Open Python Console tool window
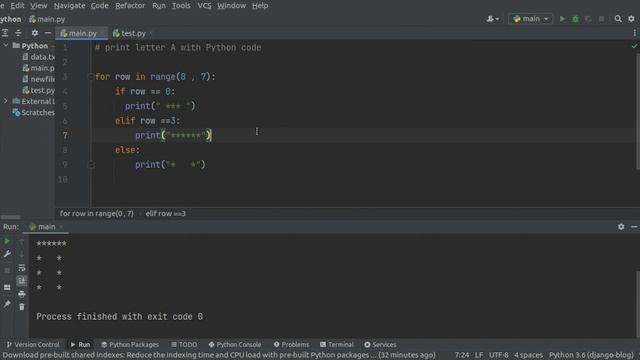640x360 pixels. 235,344
